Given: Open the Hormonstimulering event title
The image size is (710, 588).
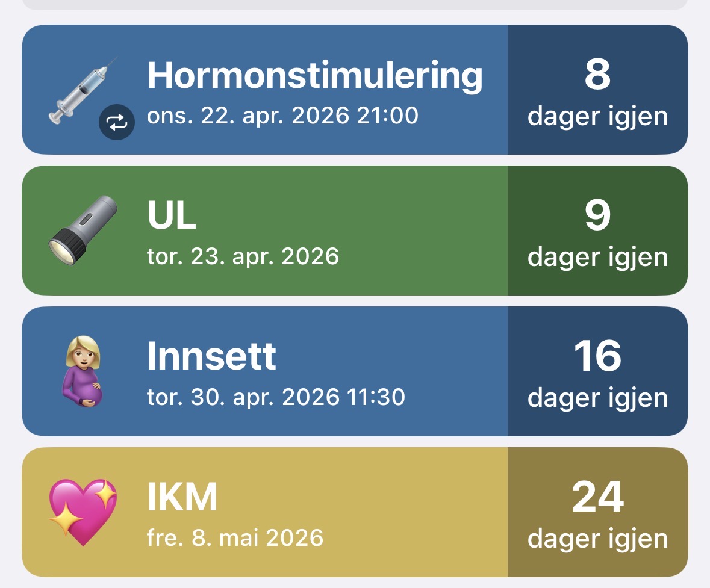Looking at the screenshot, I should [314, 75].
